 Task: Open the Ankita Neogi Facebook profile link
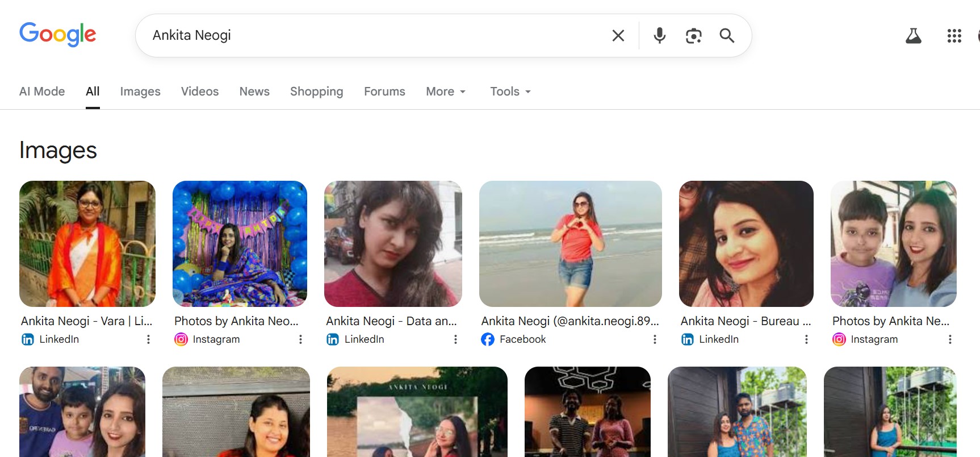pos(569,321)
